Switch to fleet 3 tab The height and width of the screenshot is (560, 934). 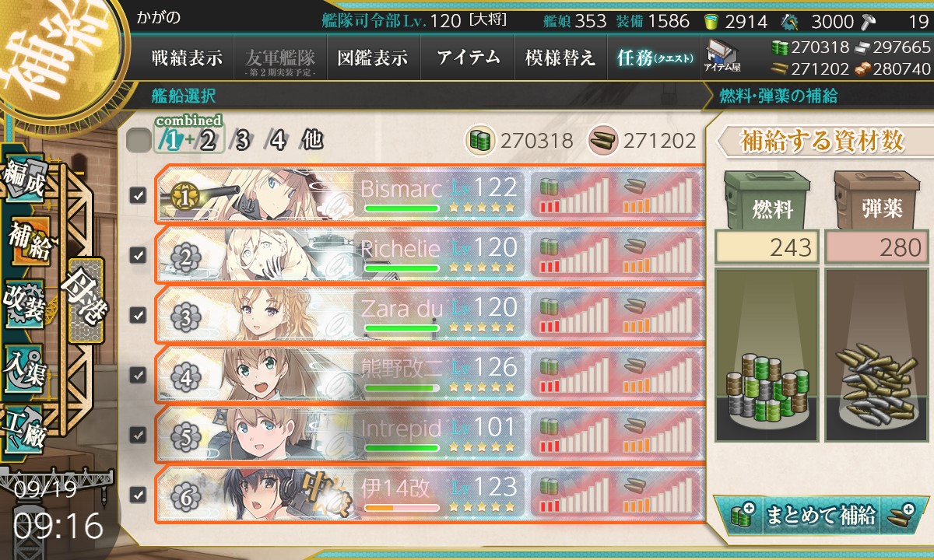[242, 141]
